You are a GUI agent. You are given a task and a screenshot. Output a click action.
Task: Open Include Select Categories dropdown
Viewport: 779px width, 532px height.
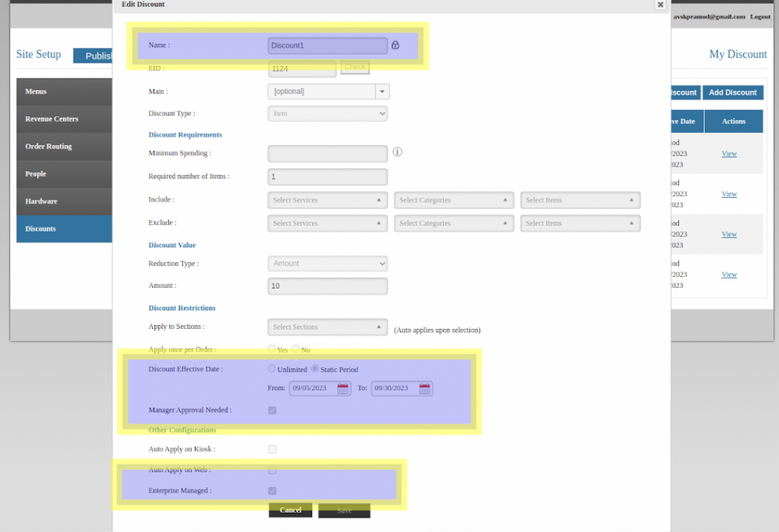[x=454, y=200]
